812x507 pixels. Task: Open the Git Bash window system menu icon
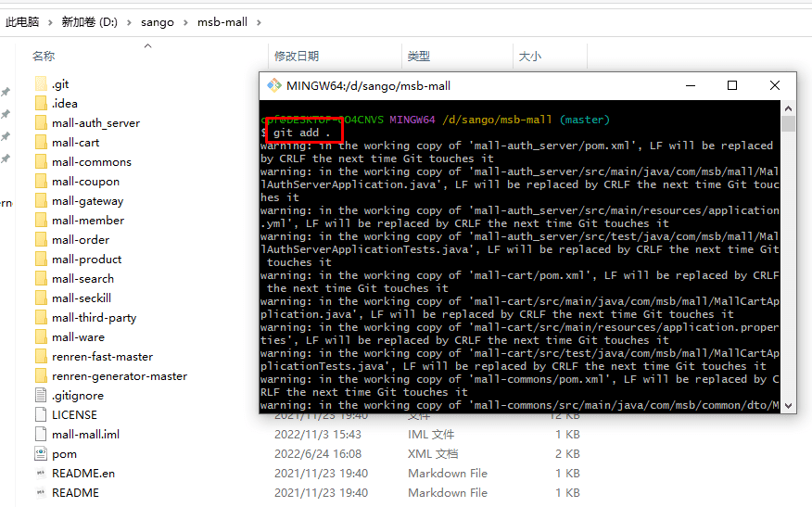[x=274, y=85]
